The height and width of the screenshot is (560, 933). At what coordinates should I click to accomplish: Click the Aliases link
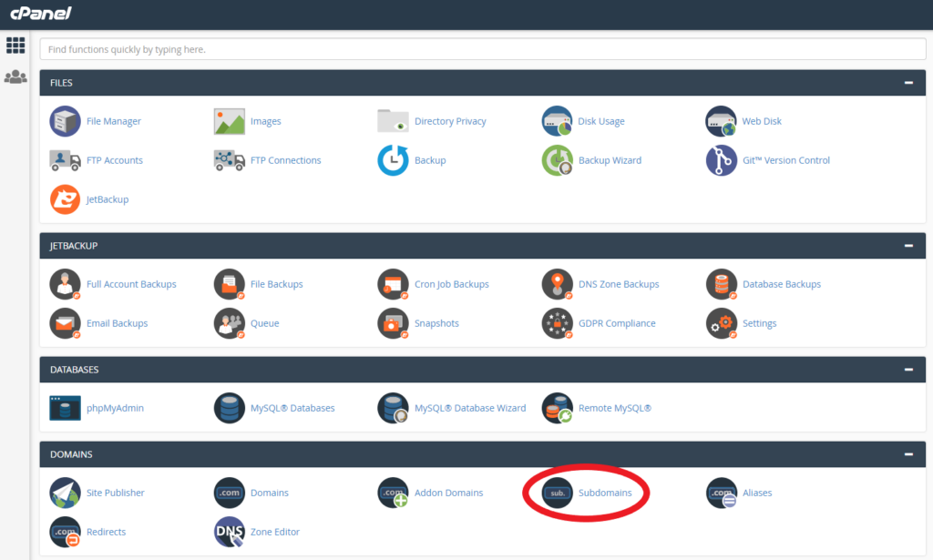pyautogui.click(x=757, y=493)
